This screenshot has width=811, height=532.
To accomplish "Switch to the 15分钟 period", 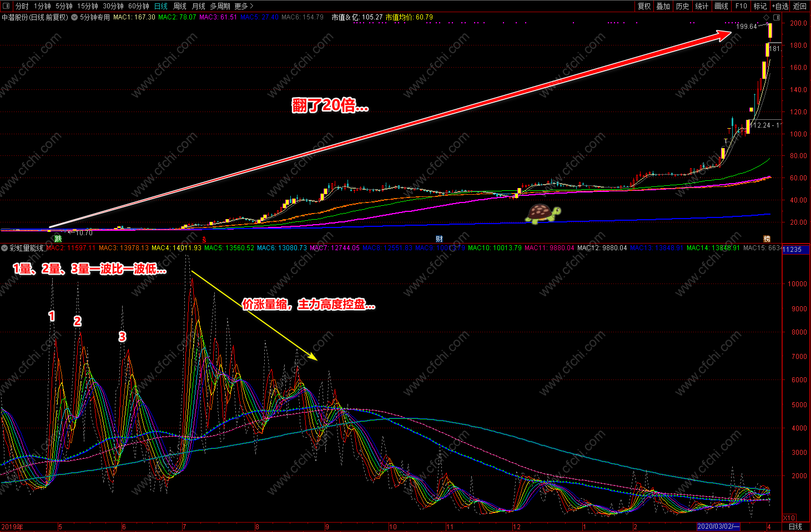I will tap(88, 6).
